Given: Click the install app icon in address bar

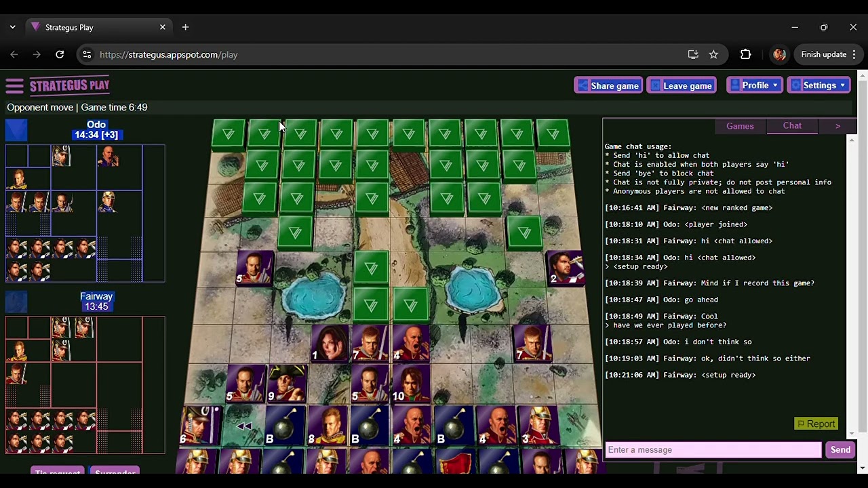Looking at the screenshot, I should [x=693, y=54].
